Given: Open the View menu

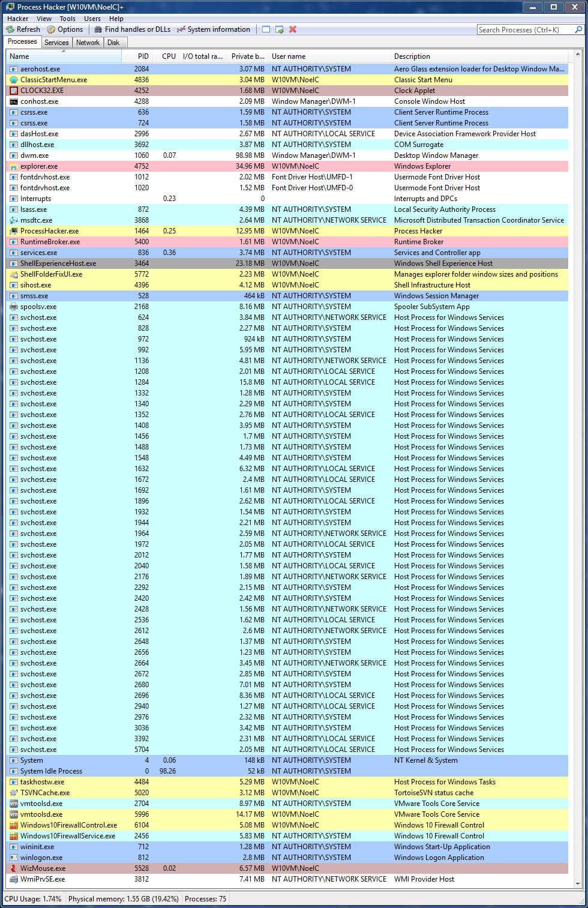Looking at the screenshot, I should pos(44,19).
